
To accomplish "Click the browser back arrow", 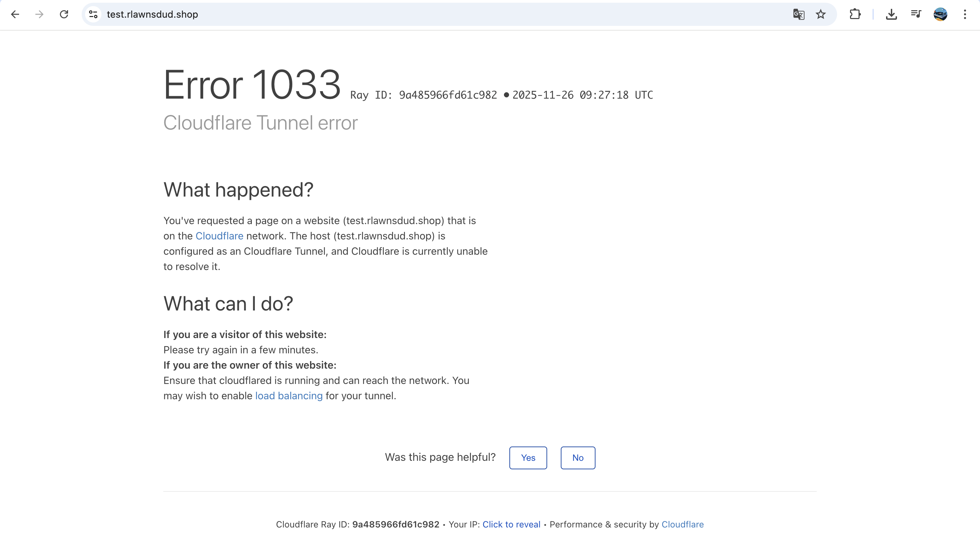I will click(15, 14).
